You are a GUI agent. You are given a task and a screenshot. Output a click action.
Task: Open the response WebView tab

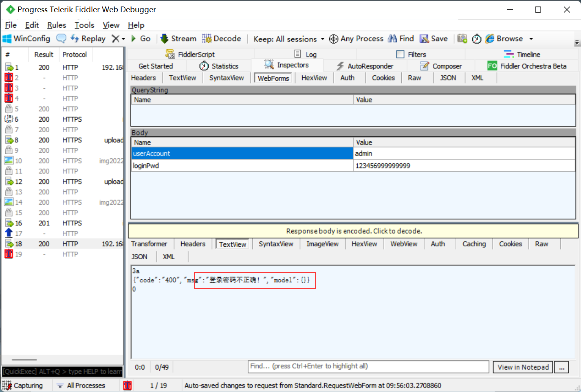[x=404, y=244]
